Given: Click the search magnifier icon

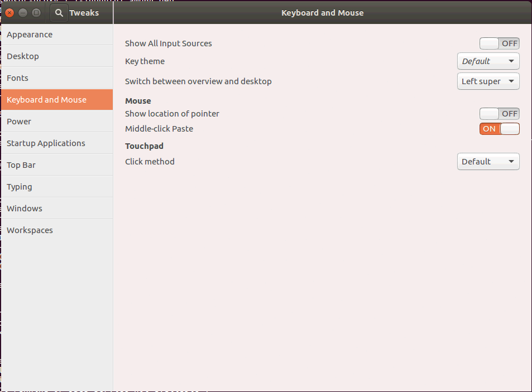Looking at the screenshot, I should (x=59, y=13).
